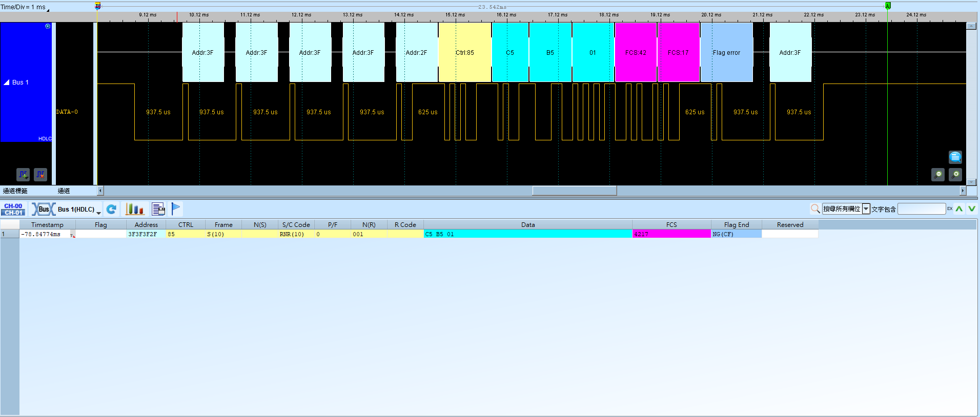
Task: Zoom in the waveform with plus magnifier
Action: (955, 175)
